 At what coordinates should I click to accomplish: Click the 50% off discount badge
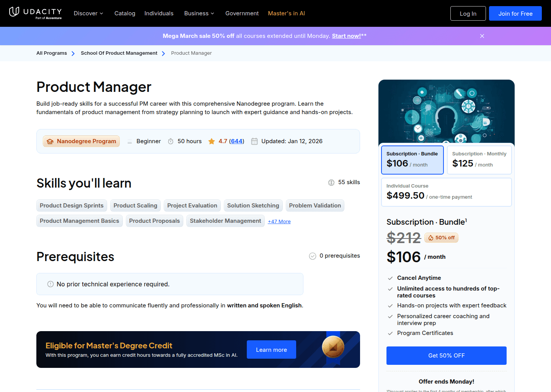441,238
